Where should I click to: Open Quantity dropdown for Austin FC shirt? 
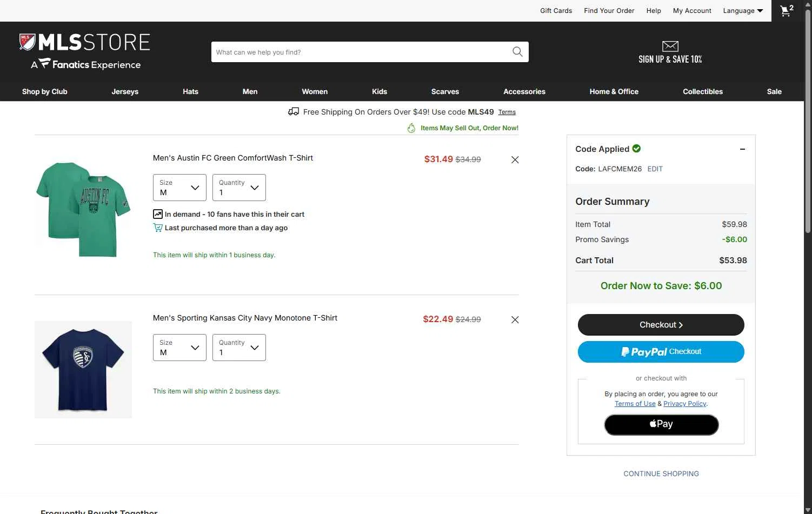(x=239, y=188)
